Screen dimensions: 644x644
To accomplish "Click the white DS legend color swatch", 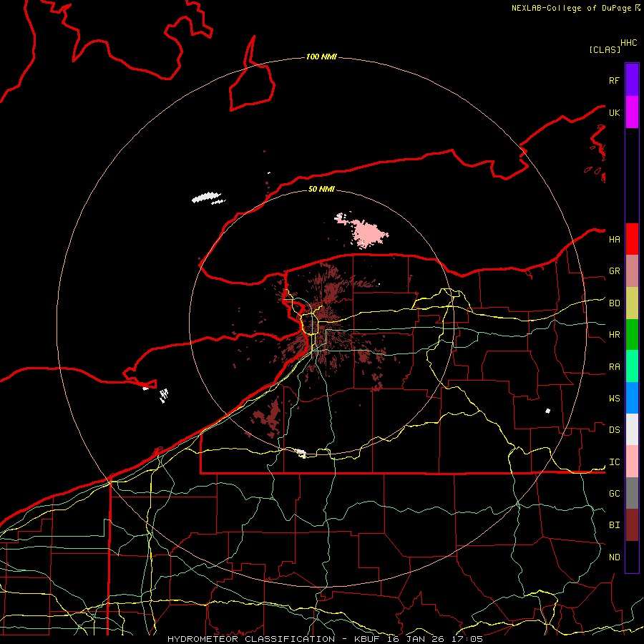I will tap(632, 429).
